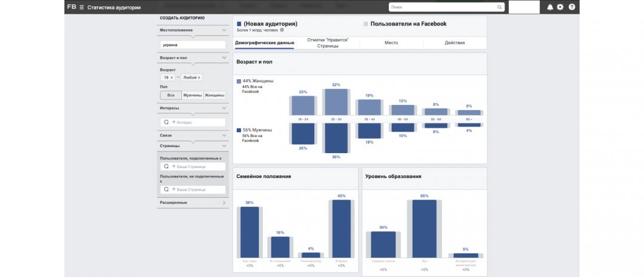Image resolution: width=644 pixels, height=277 pixels.
Task: Click the search icon in the Интерес field
Action: point(166,122)
